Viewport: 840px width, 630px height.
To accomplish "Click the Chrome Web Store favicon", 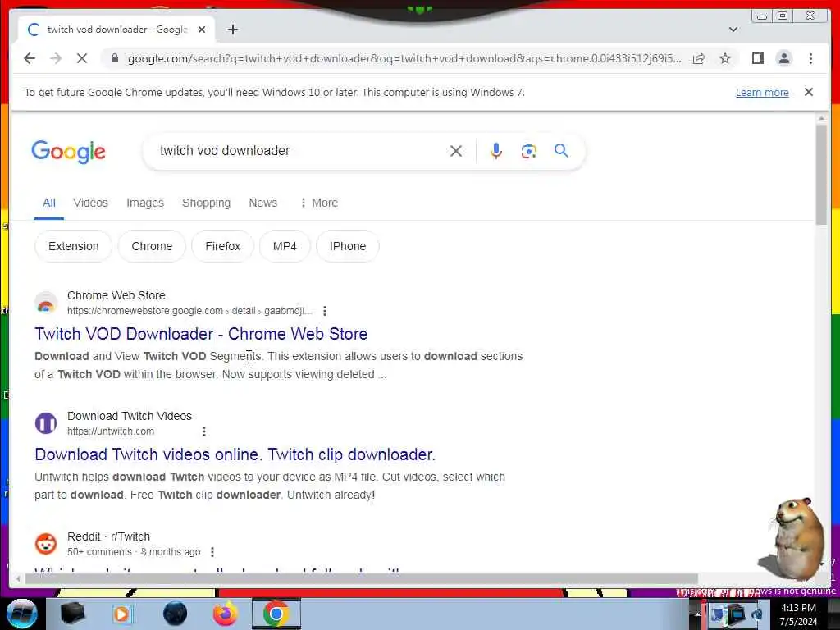I will pyautogui.click(x=46, y=303).
